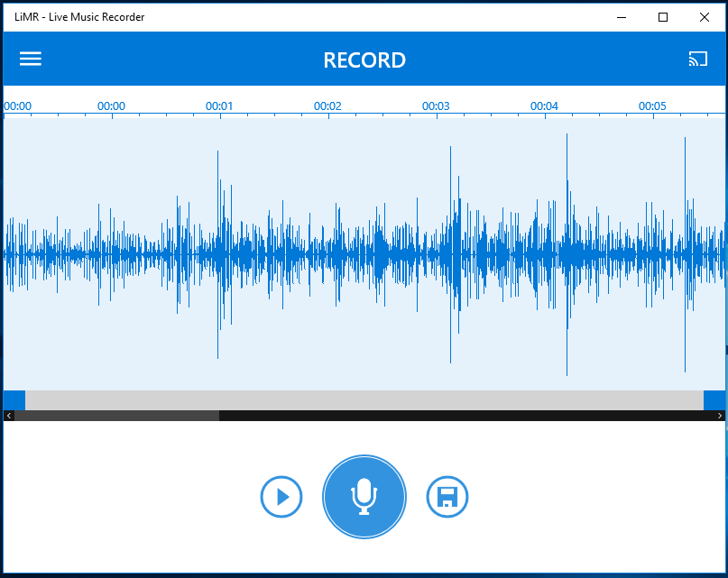Play back the recorded audio

point(281,497)
